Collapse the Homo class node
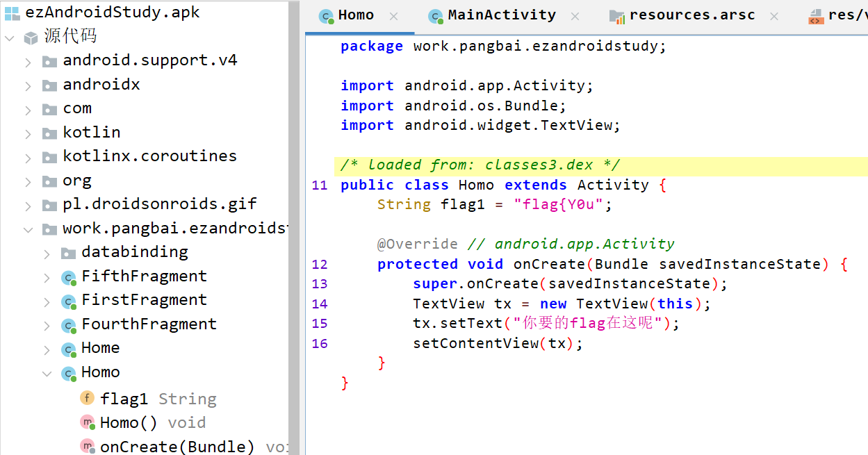868x455 pixels. (47, 373)
